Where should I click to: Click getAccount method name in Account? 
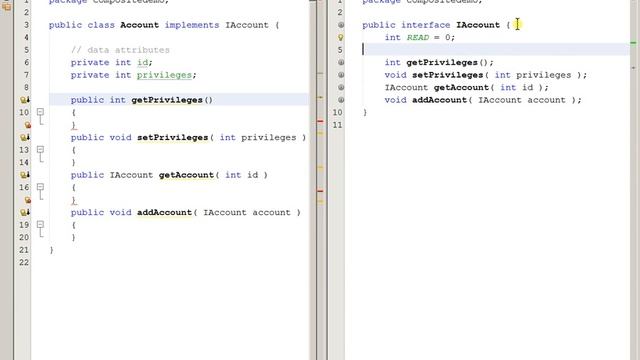pyautogui.click(x=186, y=175)
